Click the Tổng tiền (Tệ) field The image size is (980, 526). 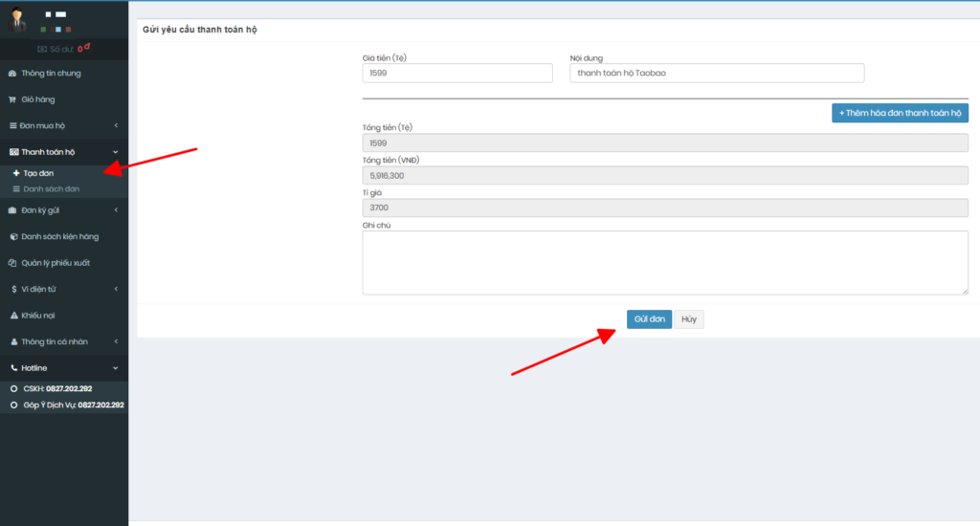(x=666, y=142)
